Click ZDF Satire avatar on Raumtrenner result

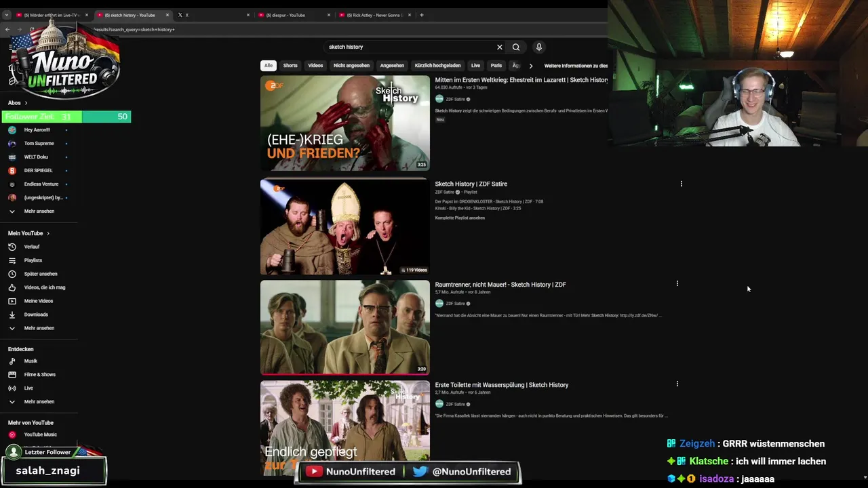pyautogui.click(x=439, y=304)
